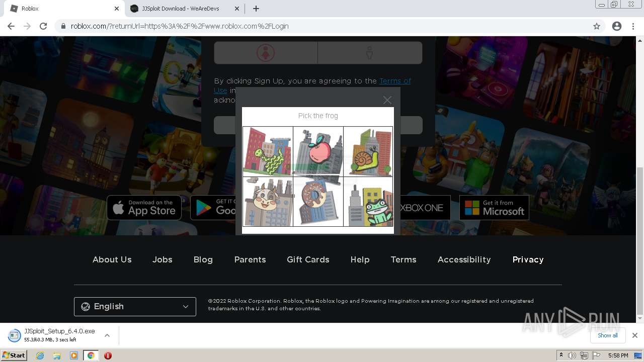Viewport: 644px width, 362px height.
Task: View site information via lock icon
Action: [63, 26]
